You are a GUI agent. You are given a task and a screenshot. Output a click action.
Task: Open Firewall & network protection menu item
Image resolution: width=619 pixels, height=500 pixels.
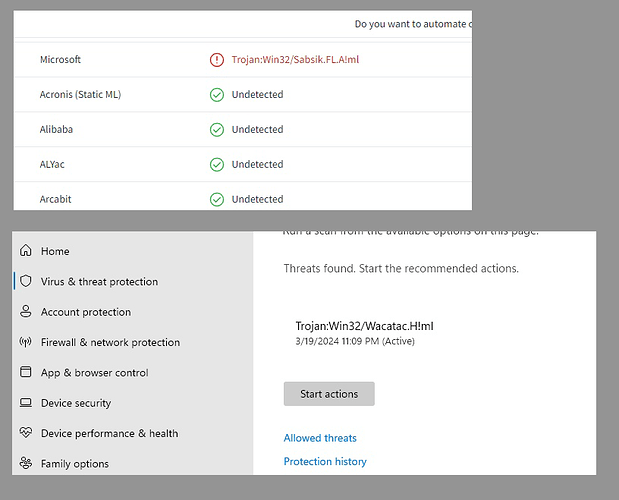coord(110,342)
